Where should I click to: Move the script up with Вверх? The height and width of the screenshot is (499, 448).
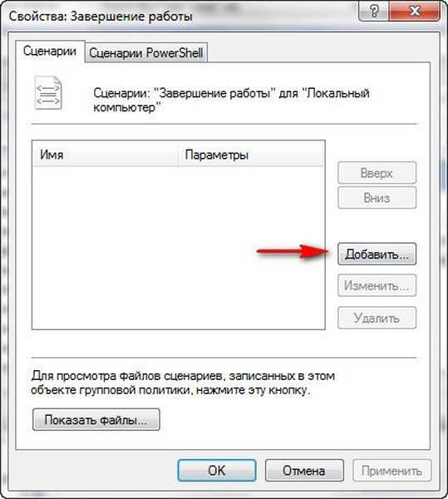click(x=377, y=173)
